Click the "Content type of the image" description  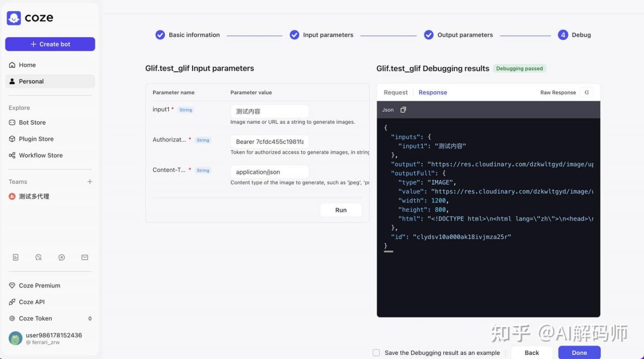pos(300,182)
